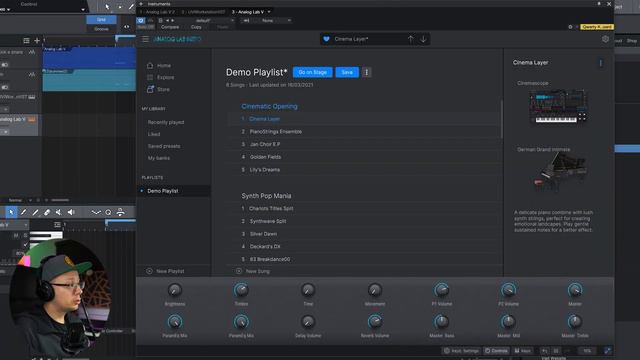This screenshot has height=360, width=640.
Task: Like the Cinema Layer preset with the heart icon
Action: (x=326, y=39)
